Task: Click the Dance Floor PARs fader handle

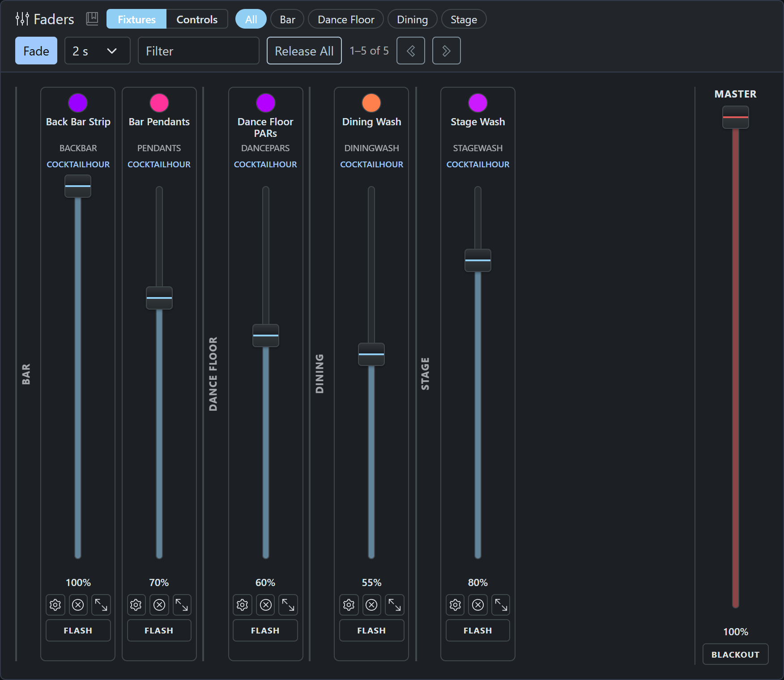Action: [266, 336]
